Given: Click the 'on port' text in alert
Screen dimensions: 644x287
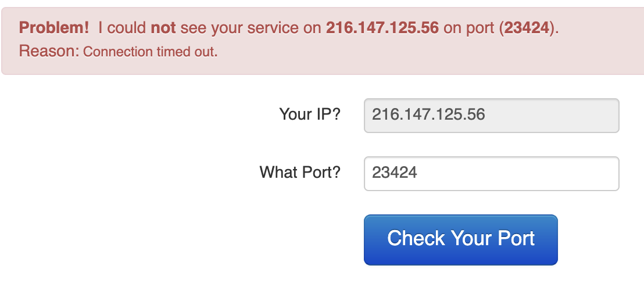Looking at the screenshot, I should [468, 28].
